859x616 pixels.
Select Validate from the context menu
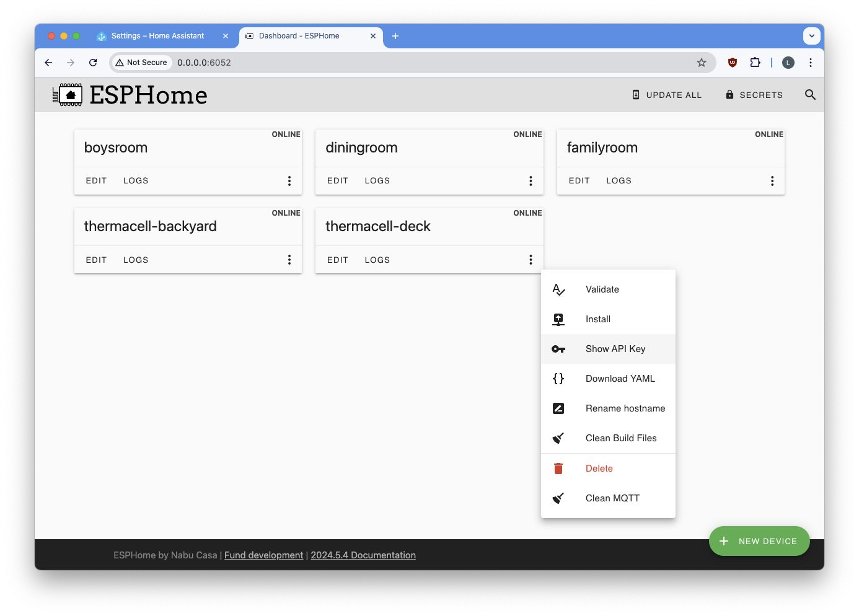pos(608,289)
